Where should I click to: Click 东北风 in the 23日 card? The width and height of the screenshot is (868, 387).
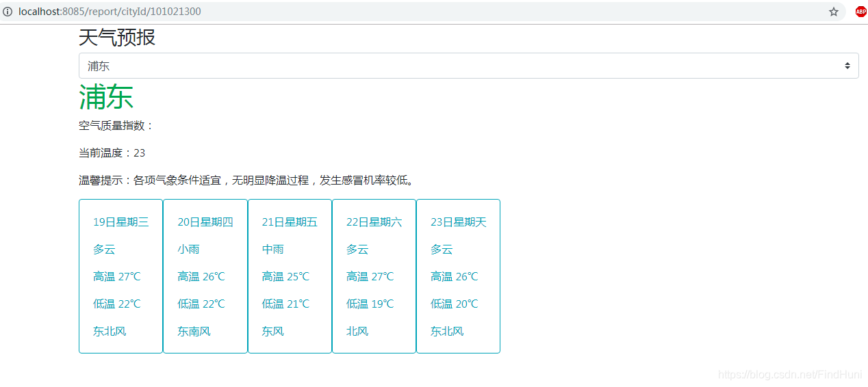point(447,332)
